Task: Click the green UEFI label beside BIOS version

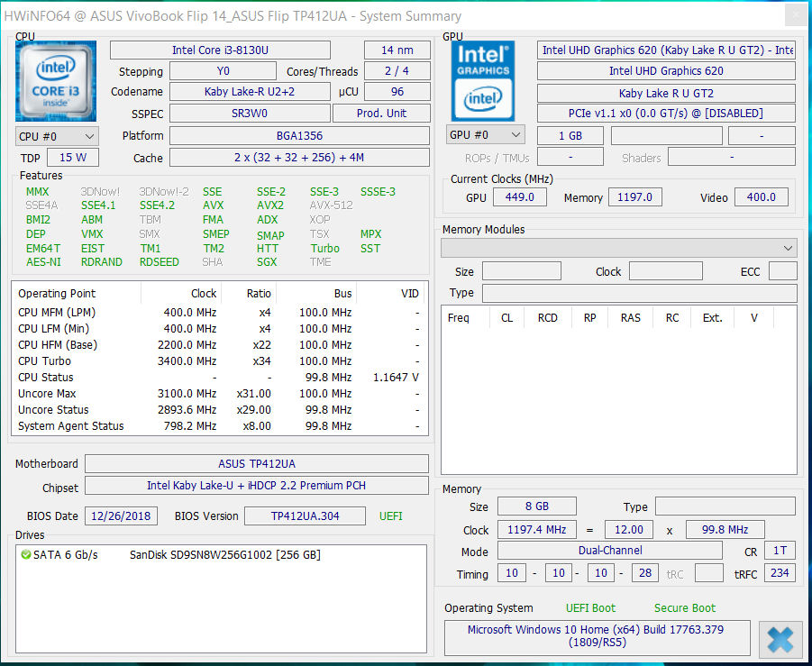Action: (390, 516)
